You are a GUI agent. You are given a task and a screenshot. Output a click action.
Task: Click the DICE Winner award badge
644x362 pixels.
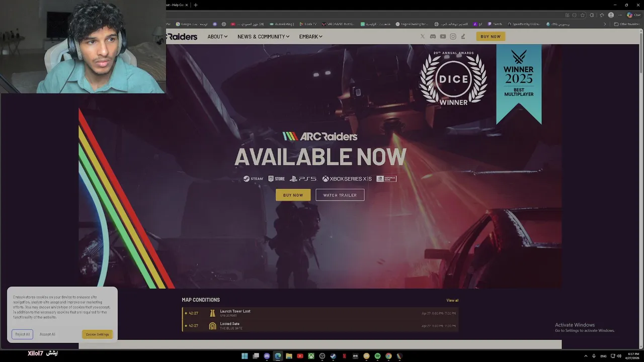point(453,78)
